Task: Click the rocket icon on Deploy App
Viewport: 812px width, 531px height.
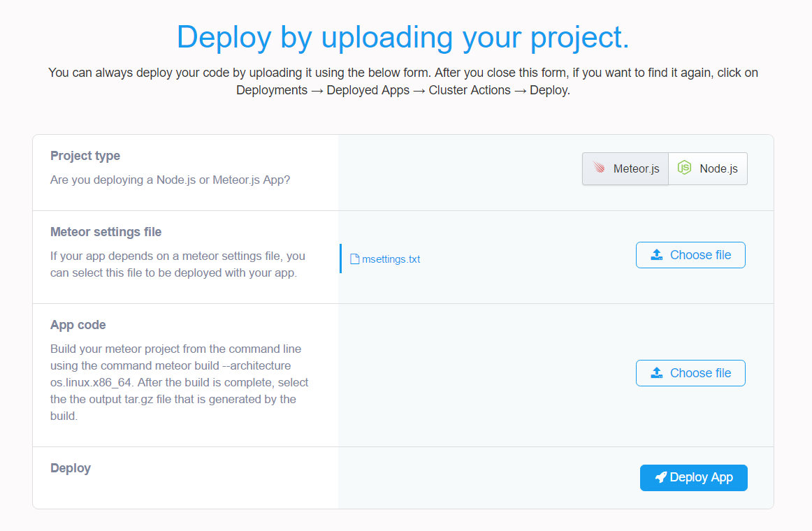Action: (x=661, y=477)
